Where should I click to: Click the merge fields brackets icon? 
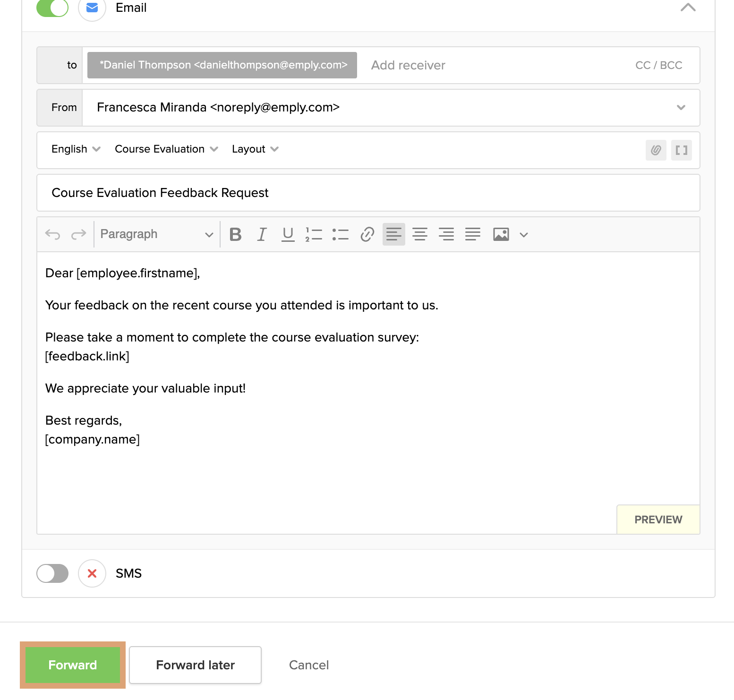681,150
